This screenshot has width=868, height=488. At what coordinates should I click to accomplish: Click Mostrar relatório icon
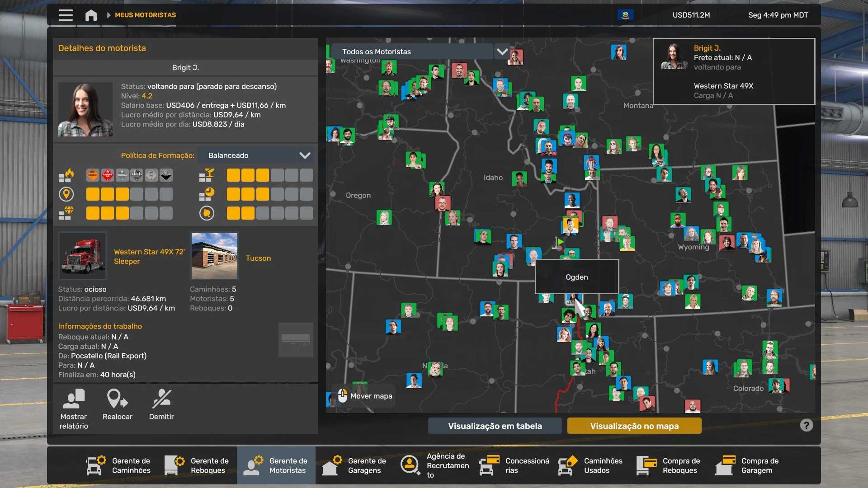pos(74,399)
